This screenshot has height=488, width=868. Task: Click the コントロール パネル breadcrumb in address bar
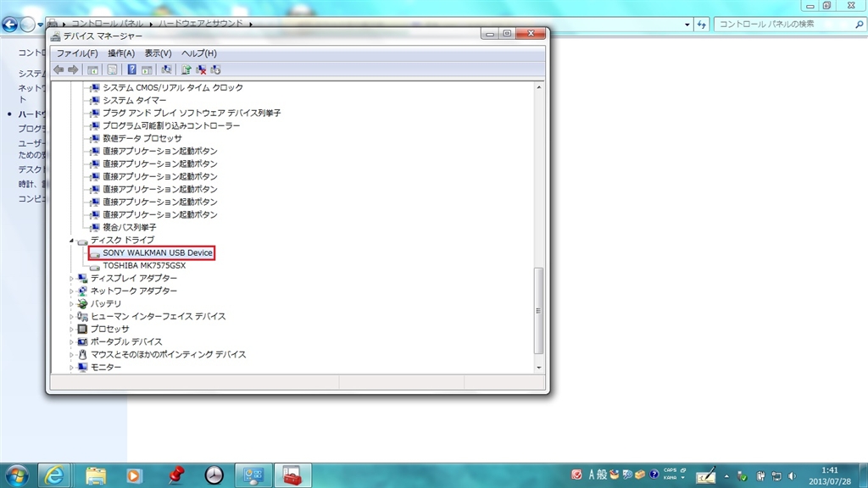point(107,24)
